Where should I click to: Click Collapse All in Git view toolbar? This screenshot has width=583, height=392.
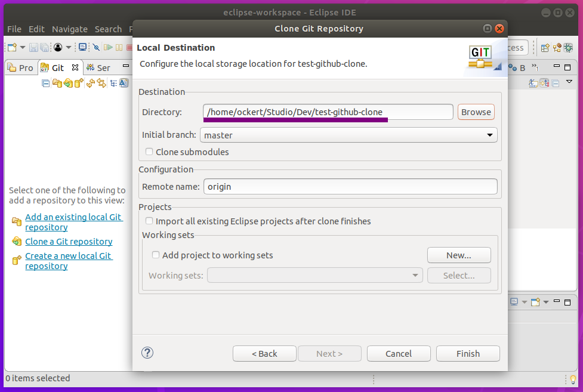click(46, 84)
